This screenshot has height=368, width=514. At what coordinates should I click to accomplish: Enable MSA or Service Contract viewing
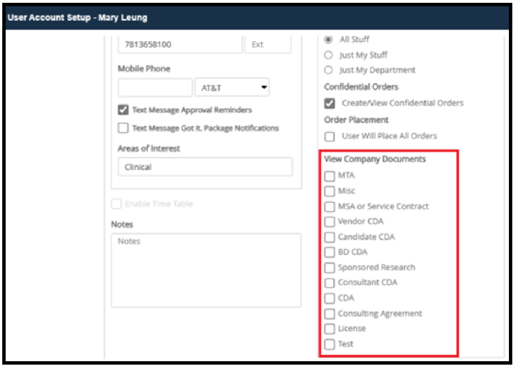tap(330, 207)
